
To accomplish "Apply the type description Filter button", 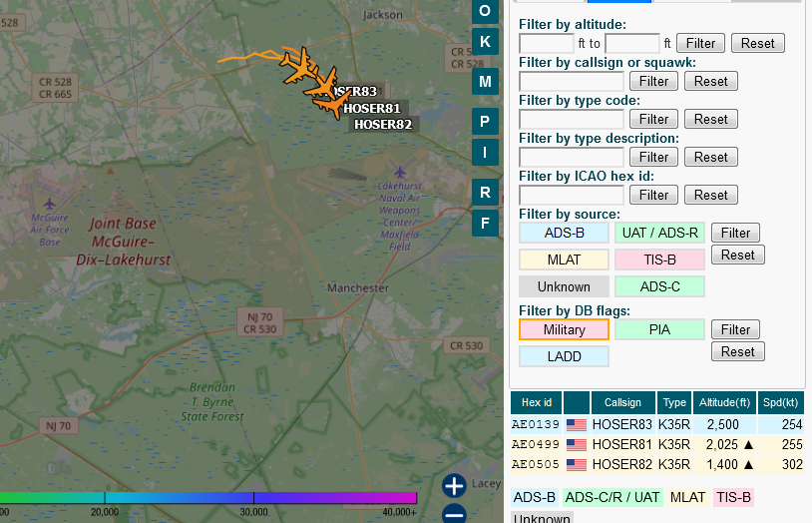I will point(653,157).
